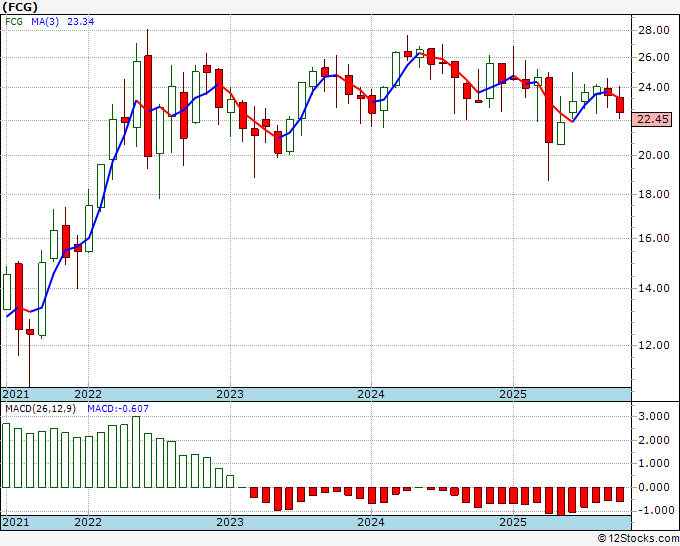Screen dimensions: 680x546
Task: Click 2024 on the MACD timeline
Action: 371,522
